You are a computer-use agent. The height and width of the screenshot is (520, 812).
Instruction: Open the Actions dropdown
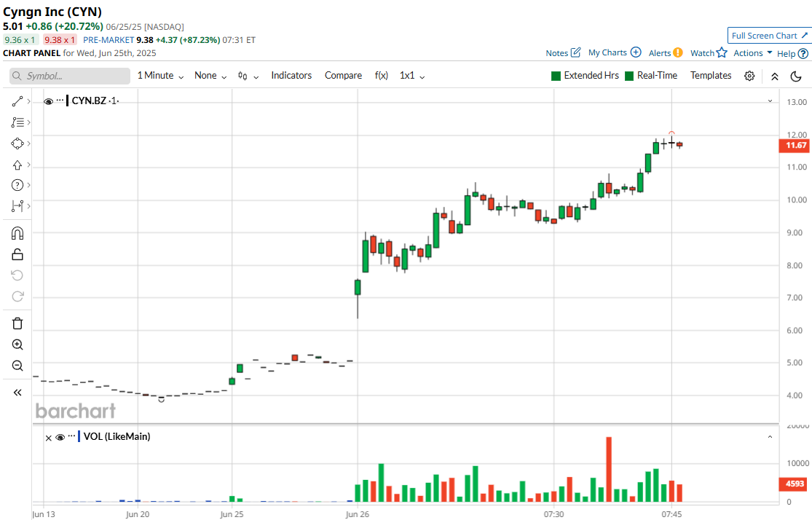point(753,53)
